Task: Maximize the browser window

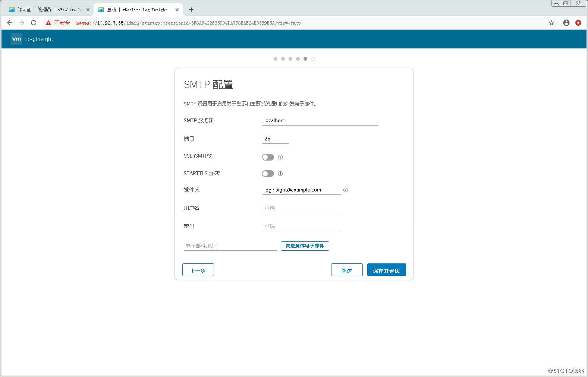Action: click(566, 4)
